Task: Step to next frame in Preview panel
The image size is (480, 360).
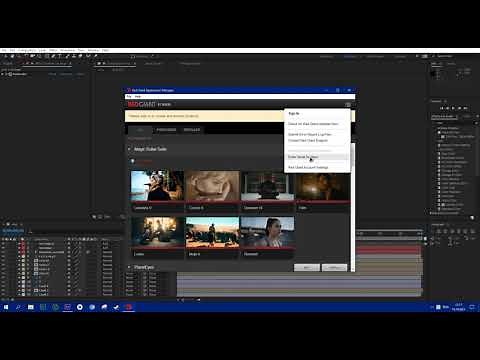Action: 459,108
